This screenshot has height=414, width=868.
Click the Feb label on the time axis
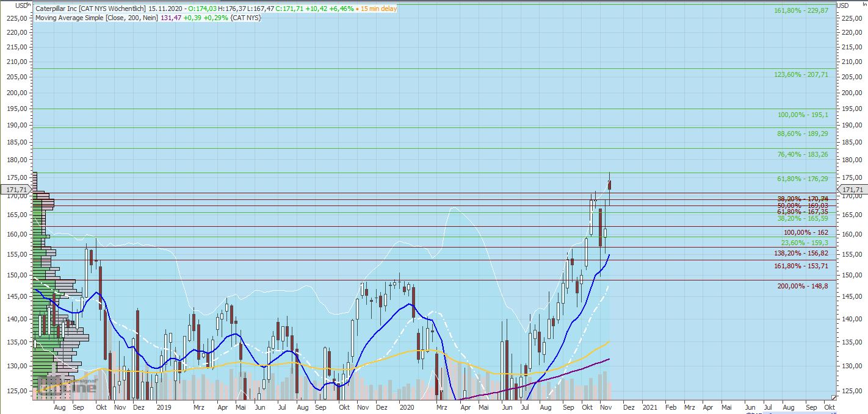point(670,407)
